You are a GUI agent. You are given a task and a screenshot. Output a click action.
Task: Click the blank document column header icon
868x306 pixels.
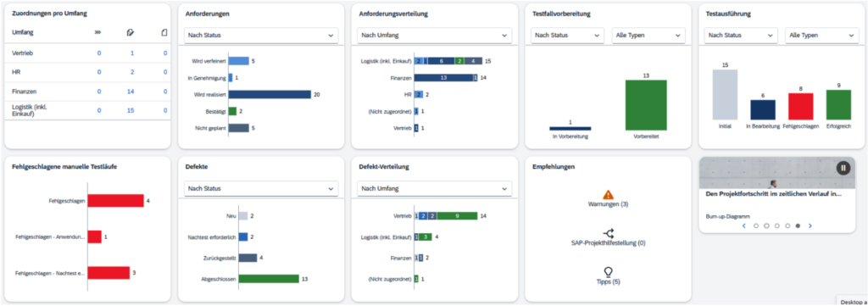[x=164, y=33]
